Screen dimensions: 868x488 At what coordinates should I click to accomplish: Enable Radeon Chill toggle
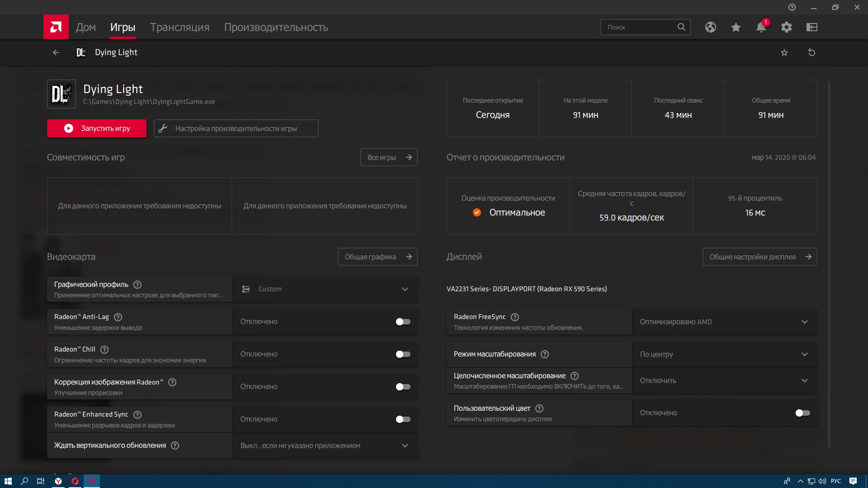pos(403,354)
